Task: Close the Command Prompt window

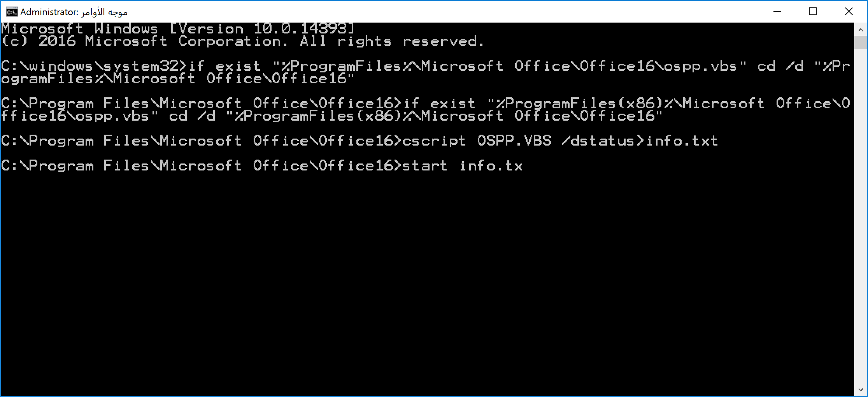Action: pos(849,12)
